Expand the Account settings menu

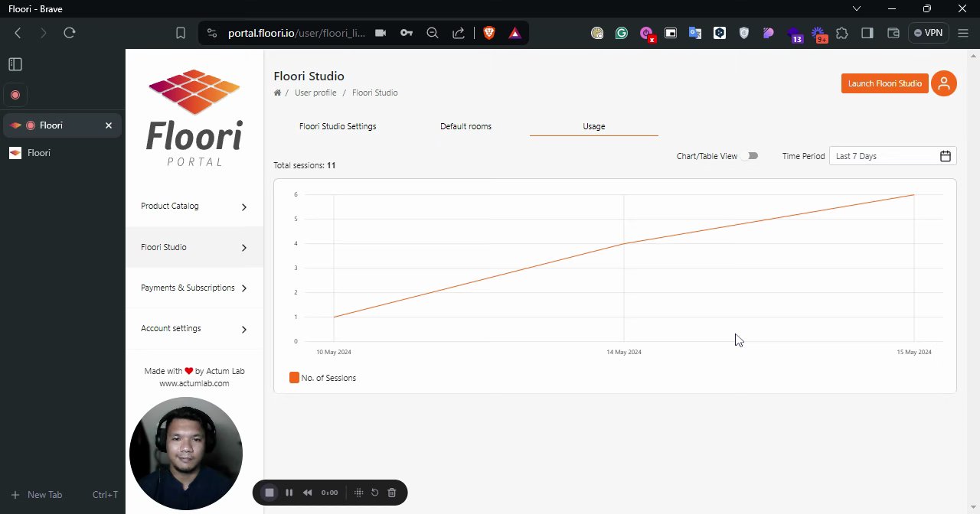(x=194, y=329)
